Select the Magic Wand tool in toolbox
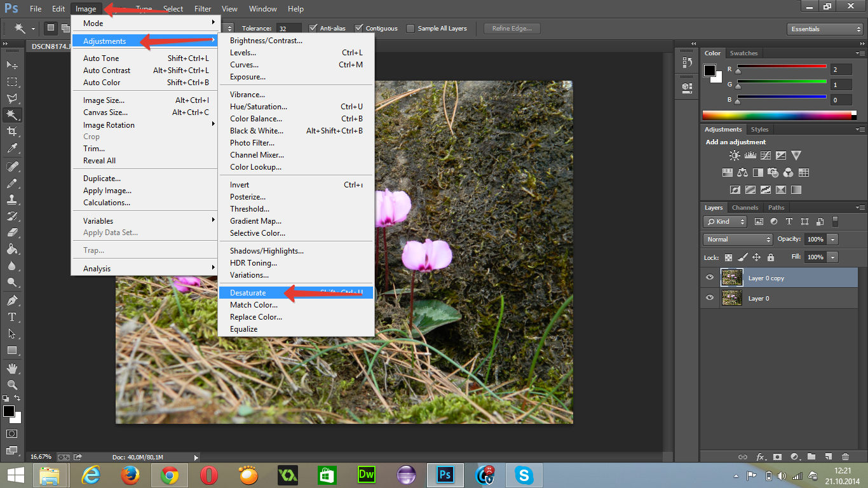The image size is (868, 488). tap(12, 115)
